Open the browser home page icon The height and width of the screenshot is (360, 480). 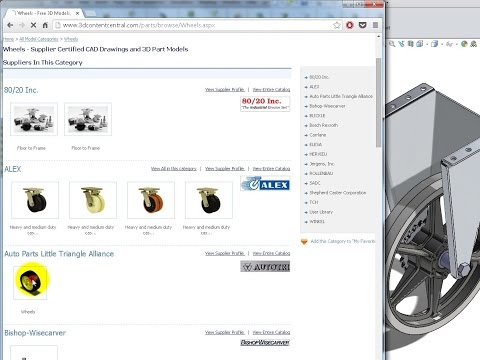[45, 25]
